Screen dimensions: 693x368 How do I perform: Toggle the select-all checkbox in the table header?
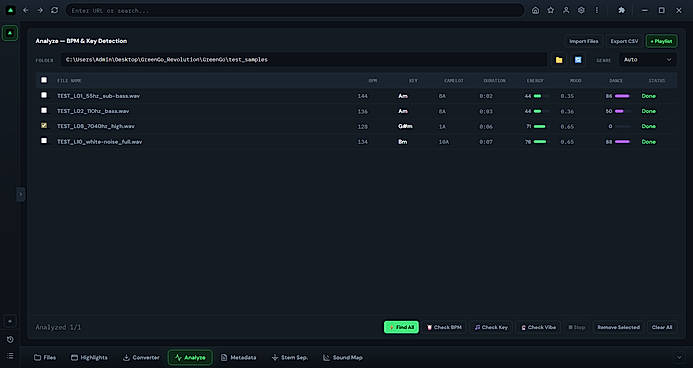click(x=44, y=80)
